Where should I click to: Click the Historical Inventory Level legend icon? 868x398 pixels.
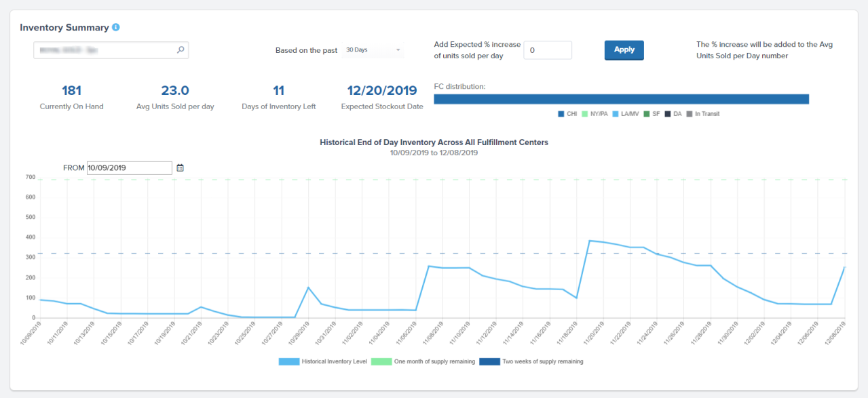pyautogui.click(x=288, y=361)
